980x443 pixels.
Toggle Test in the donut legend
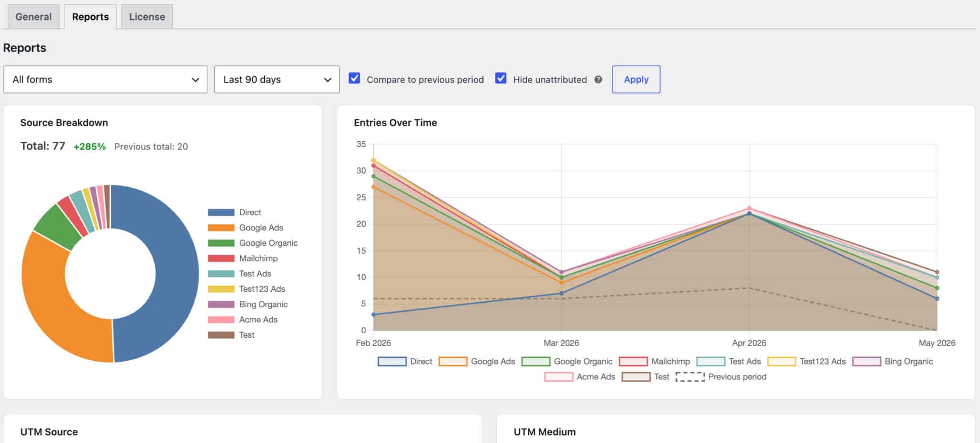(x=231, y=335)
